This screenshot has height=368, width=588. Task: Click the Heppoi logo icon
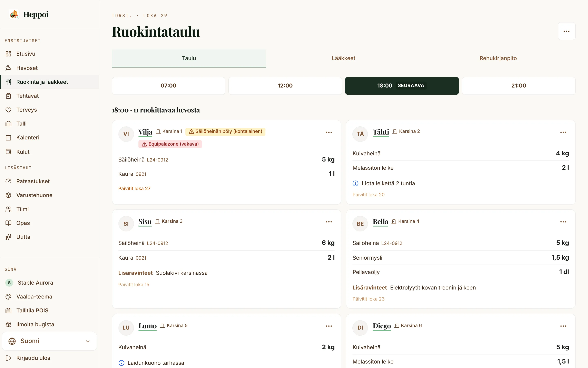[14, 14]
